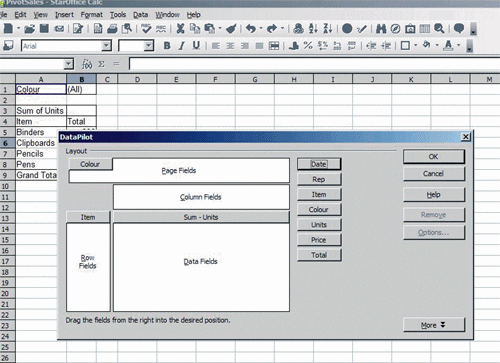Show Draw Functions icon
500x363 pixels.
click(362, 29)
